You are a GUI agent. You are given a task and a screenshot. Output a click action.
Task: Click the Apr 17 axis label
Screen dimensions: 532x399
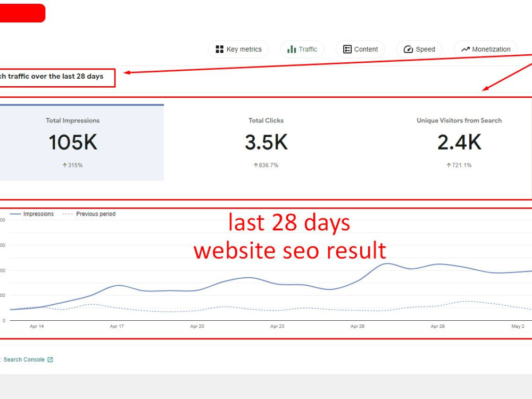[117, 327]
